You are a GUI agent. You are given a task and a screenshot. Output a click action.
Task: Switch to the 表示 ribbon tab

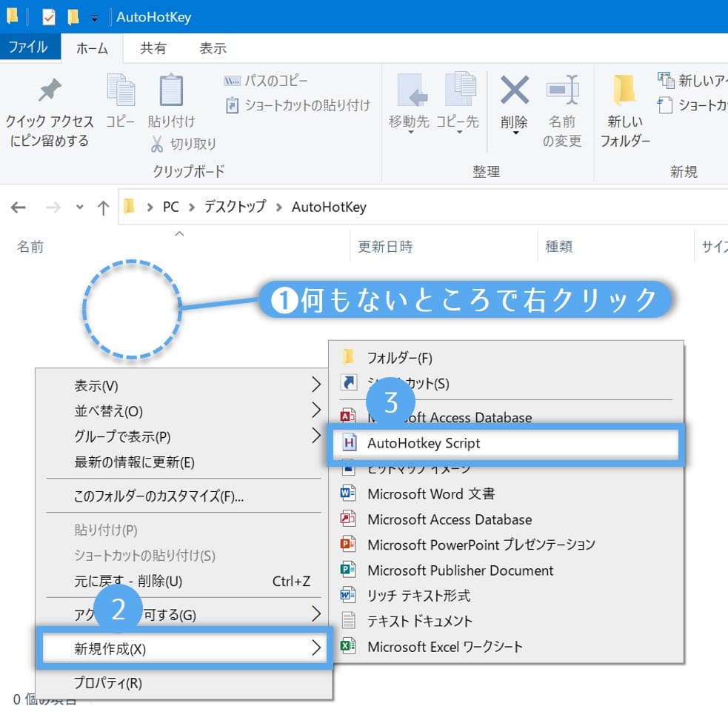click(x=213, y=48)
